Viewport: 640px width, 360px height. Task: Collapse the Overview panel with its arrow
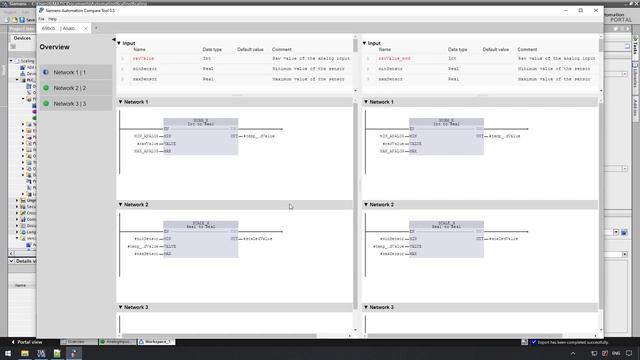point(114,40)
